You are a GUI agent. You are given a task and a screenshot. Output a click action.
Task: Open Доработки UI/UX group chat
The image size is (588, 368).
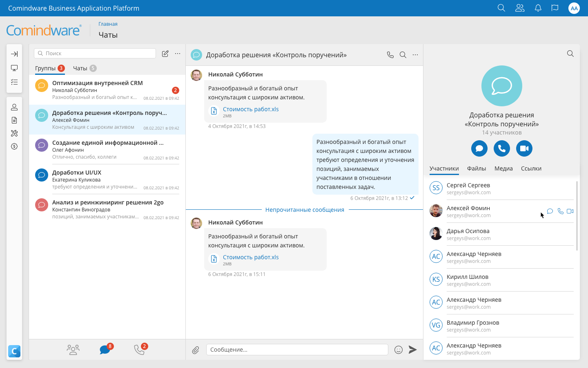tap(107, 179)
